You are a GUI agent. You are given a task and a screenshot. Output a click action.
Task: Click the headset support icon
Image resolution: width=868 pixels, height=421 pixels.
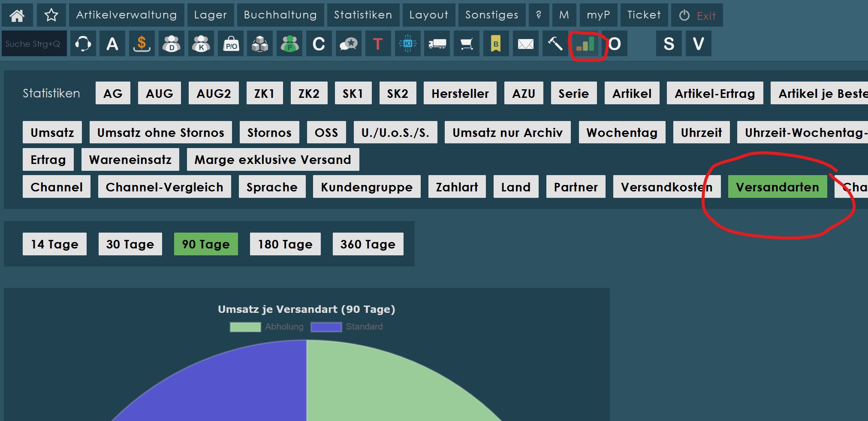pyautogui.click(x=83, y=43)
